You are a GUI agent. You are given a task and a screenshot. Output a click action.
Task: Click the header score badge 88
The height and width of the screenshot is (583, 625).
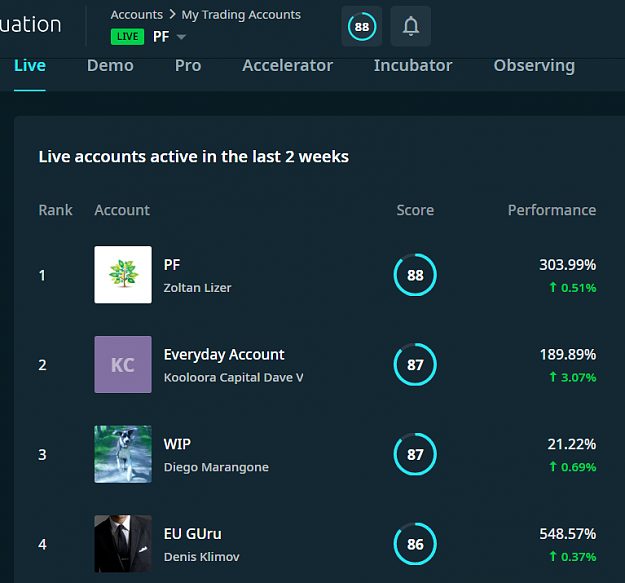(x=362, y=26)
